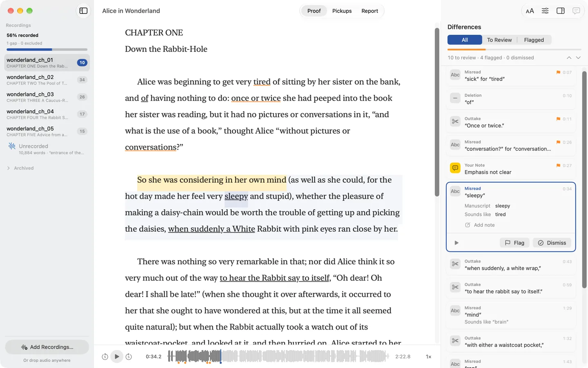Click the minus icon on the "of" deletion
The height and width of the screenshot is (368, 588).
pos(455,98)
